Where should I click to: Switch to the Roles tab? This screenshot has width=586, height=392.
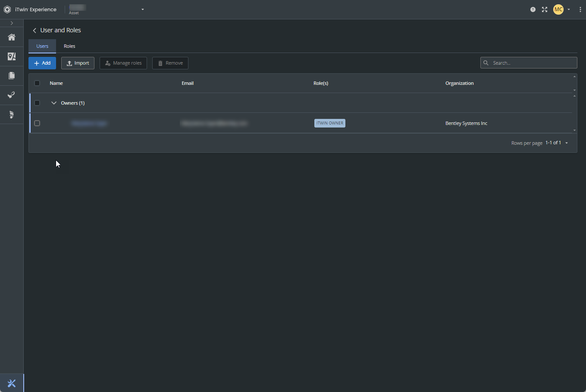tap(69, 46)
